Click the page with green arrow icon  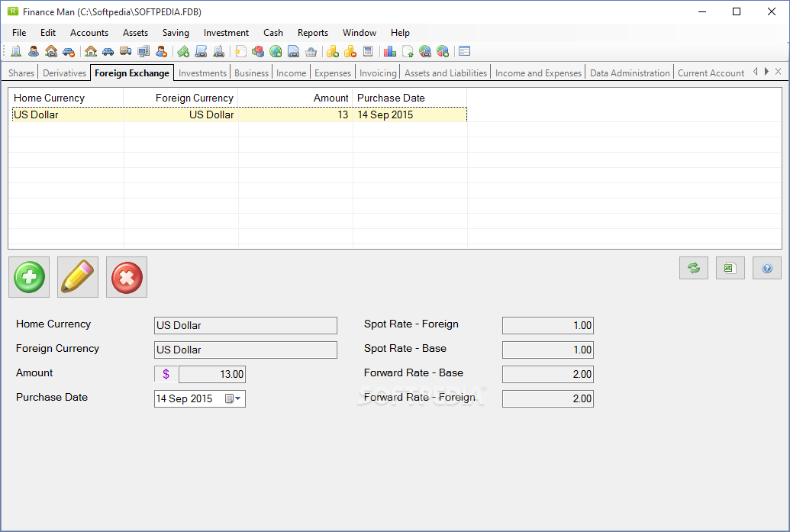point(408,51)
